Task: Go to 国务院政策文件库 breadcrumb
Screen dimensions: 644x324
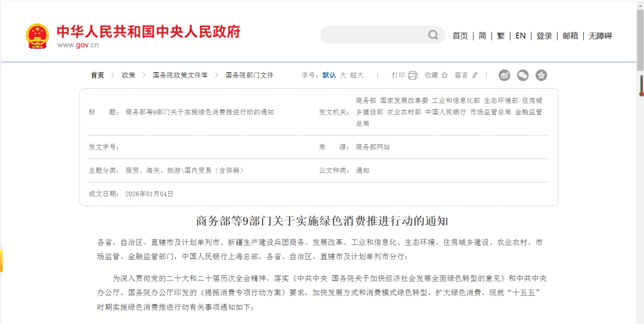Action: [x=180, y=75]
